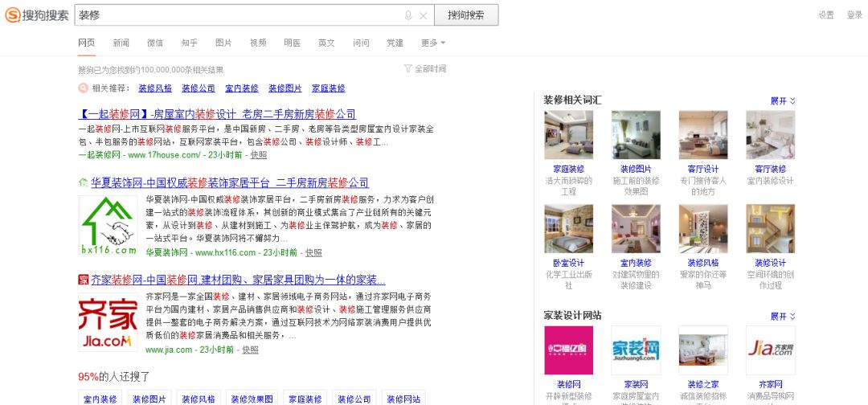Click related suggestion 装修公司 link
The width and height of the screenshot is (868, 405).
coord(199,88)
